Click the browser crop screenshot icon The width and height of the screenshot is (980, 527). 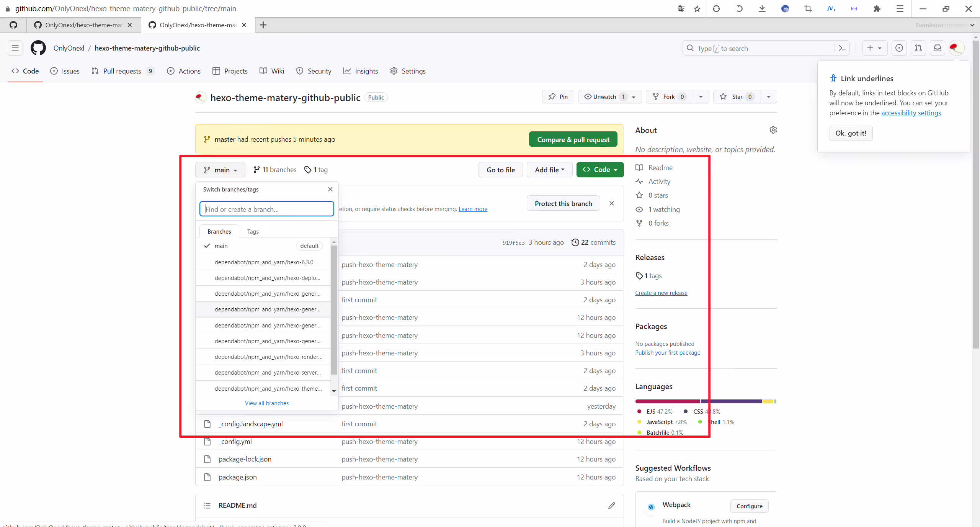[808, 8]
